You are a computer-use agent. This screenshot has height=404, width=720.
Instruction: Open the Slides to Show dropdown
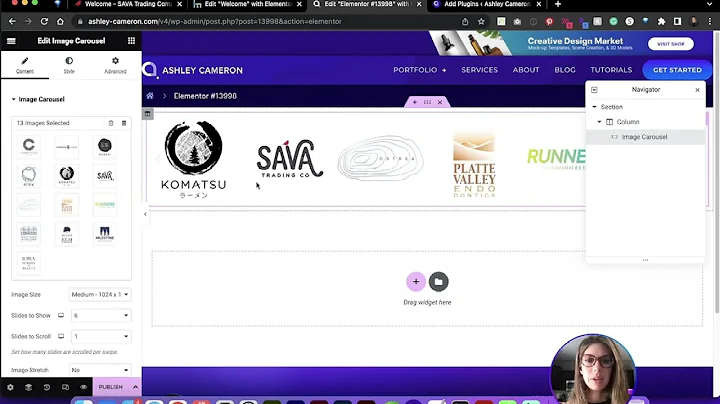(100, 315)
